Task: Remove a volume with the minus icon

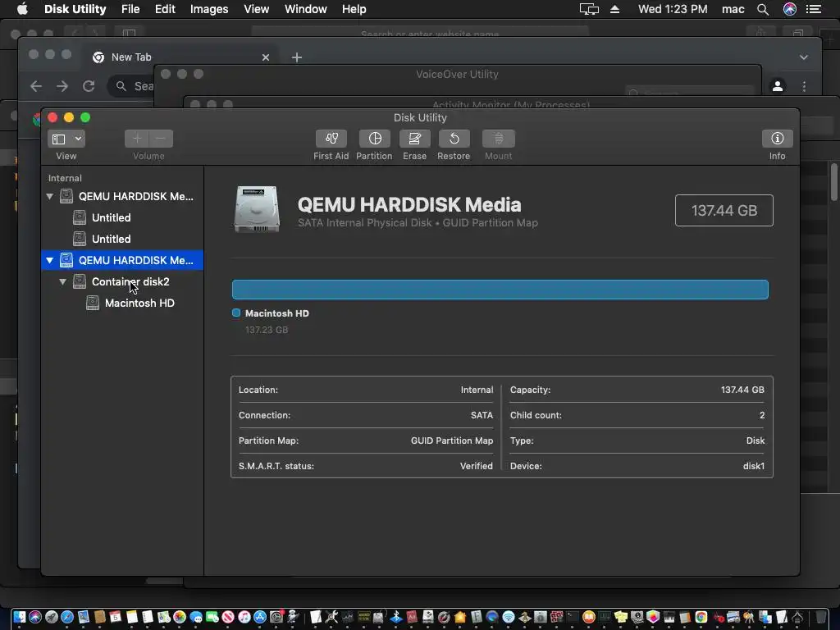Action: point(161,139)
